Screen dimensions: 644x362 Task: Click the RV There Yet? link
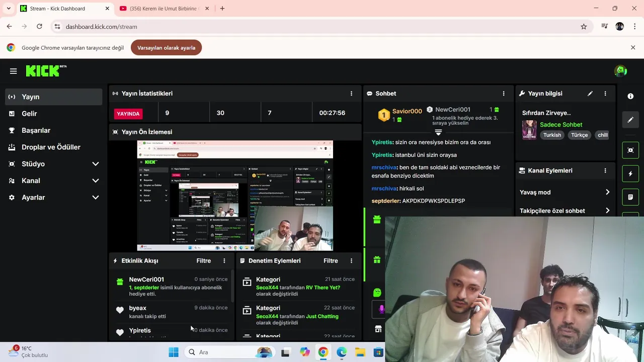(323, 288)
